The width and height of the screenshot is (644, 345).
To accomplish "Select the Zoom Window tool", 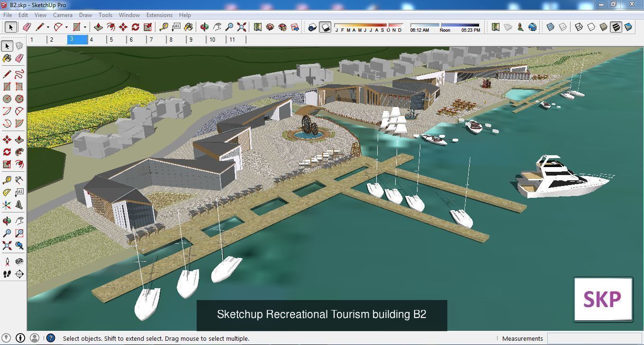I will tap(19, 233).
